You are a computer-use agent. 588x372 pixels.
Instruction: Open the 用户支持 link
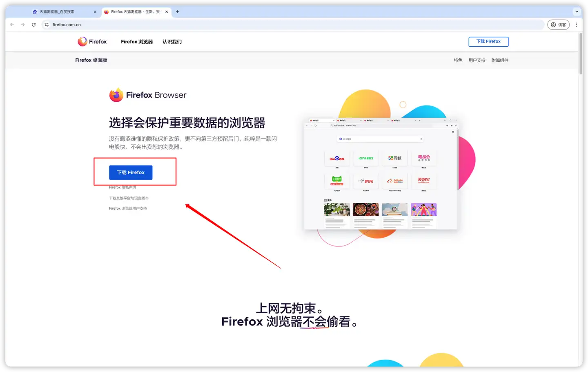point(477,60)
